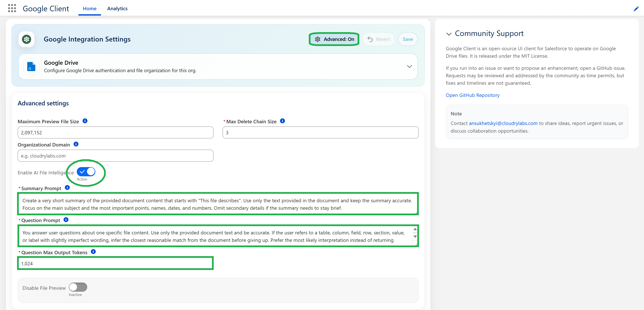Click the Google Drive document icon
This screenshot has width=644, height=310.
[31, 66]
